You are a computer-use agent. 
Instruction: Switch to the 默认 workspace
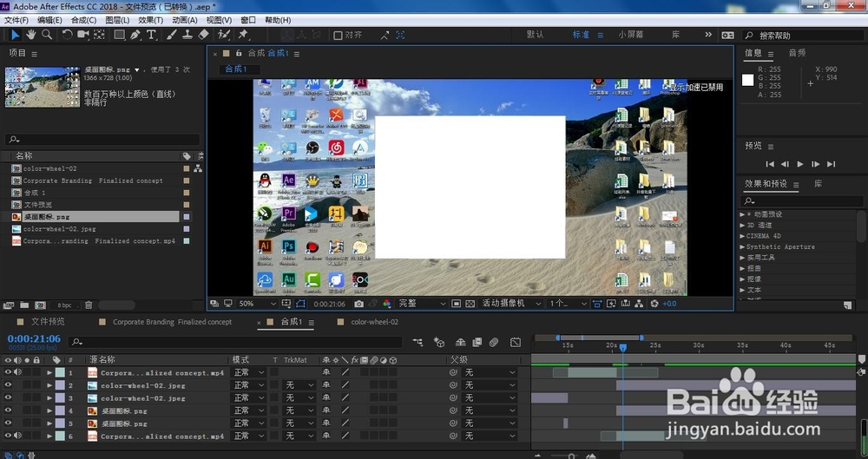(x=535, y=35)
